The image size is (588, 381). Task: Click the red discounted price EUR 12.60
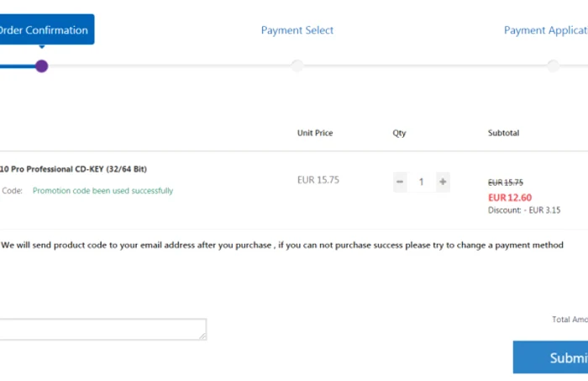pos(510,198)
